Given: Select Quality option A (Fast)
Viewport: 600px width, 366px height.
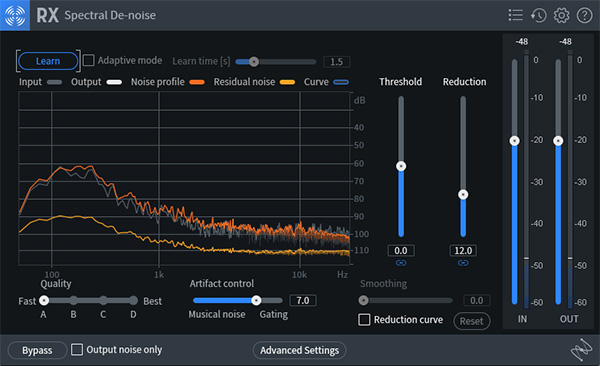Looking at the screenshot, I should (44, 301).
